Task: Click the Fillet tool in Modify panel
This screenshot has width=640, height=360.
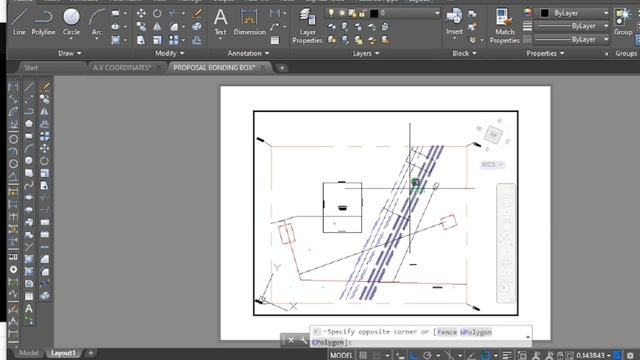Action: (174, 27)
